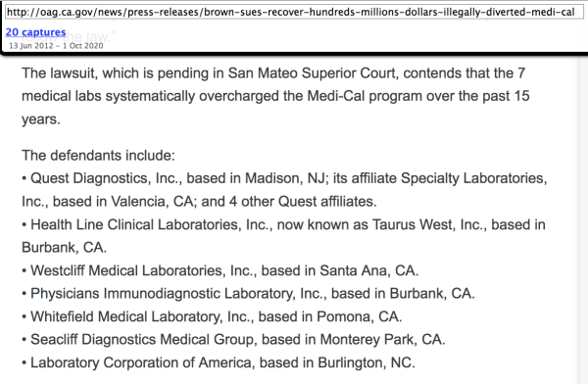The width and height of the screenshot is (588, 384).
Task: Select the Whitefield Medical Laboratory bullet item
Action: (x=212, y=316)
